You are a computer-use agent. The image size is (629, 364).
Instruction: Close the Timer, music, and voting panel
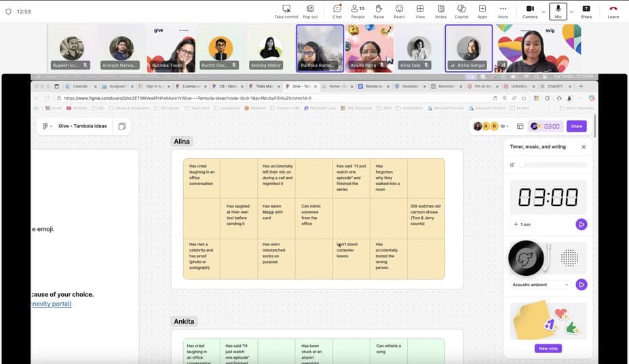[584, 146]
